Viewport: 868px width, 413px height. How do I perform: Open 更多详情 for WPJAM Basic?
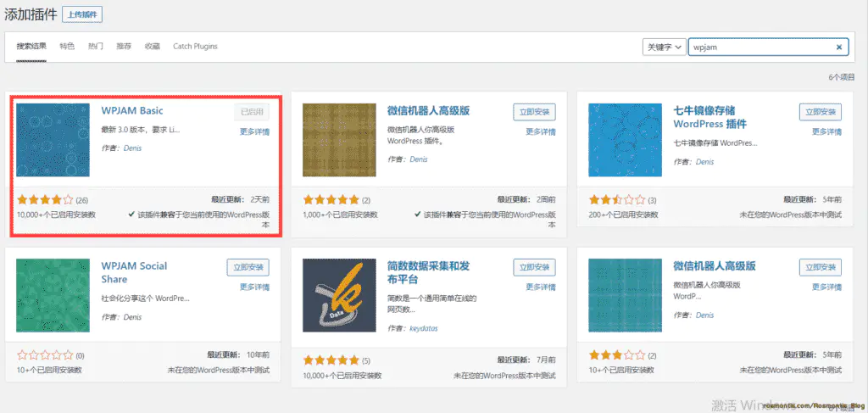pos(254,131)
